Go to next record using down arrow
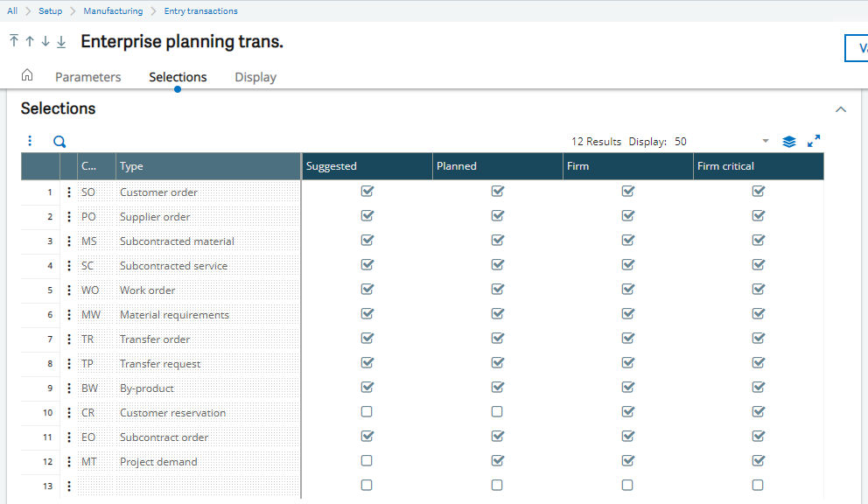 point(45,42)
